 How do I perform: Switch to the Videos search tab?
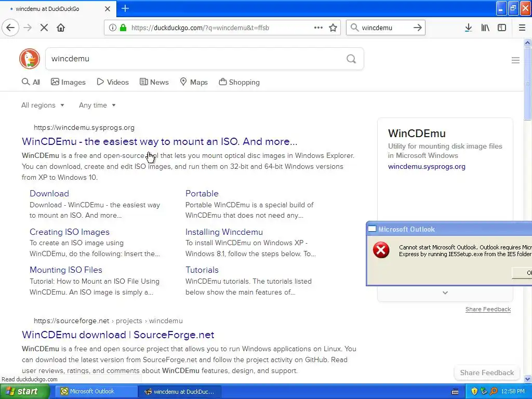(113, 82)
